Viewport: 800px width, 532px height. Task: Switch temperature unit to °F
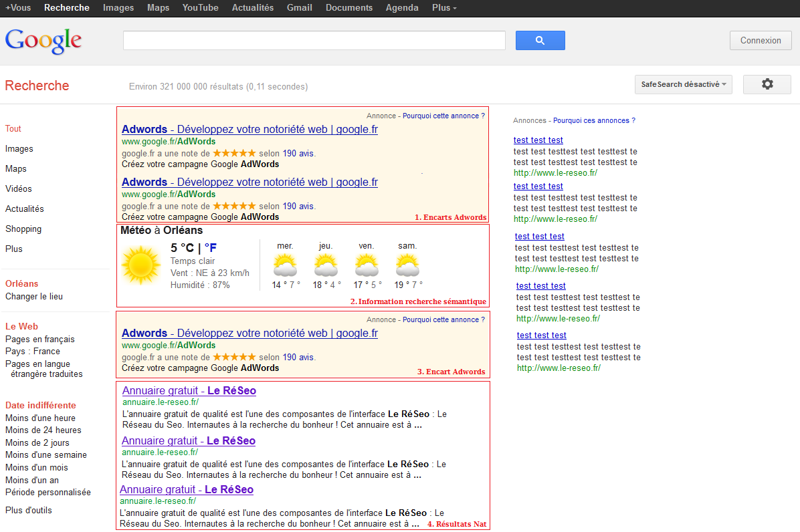coord(210,248)
